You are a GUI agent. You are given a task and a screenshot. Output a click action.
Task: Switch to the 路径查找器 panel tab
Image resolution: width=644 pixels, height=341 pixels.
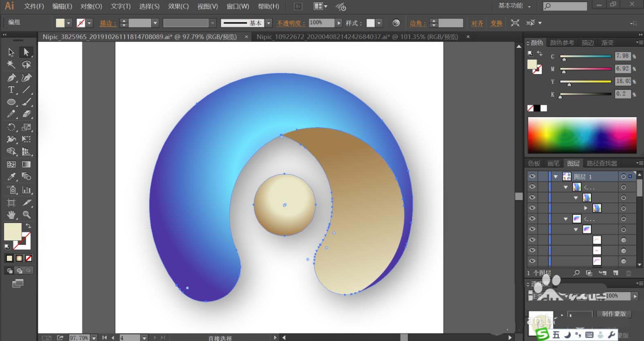(x=601, y=163)
